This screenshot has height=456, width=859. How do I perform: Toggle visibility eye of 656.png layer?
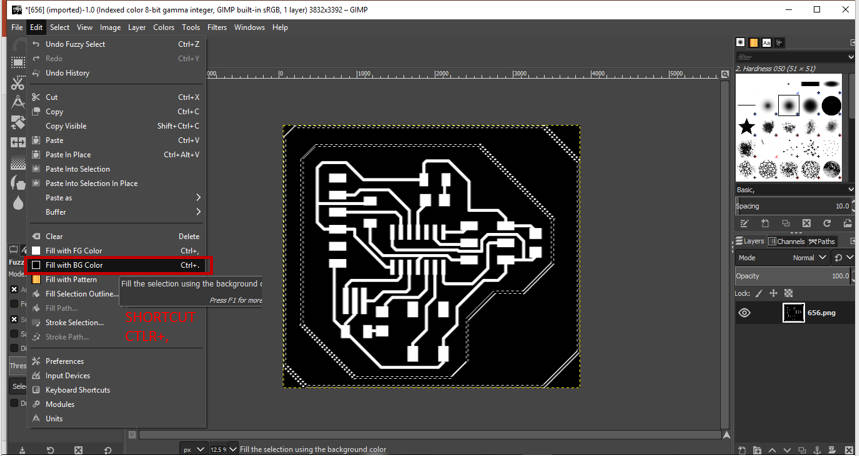click(x=744, y=313)
